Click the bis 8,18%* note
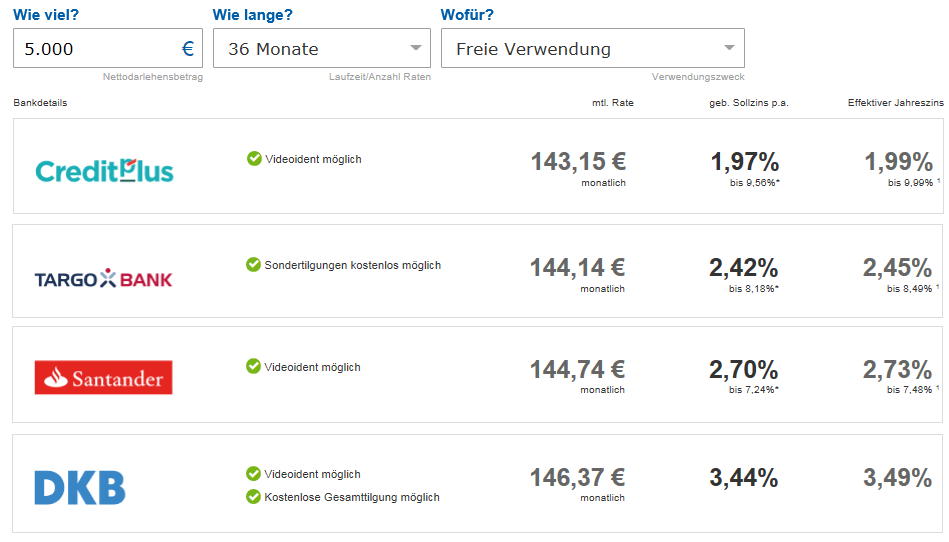Screen dimensions: 949x542 (x=754, y=289)
